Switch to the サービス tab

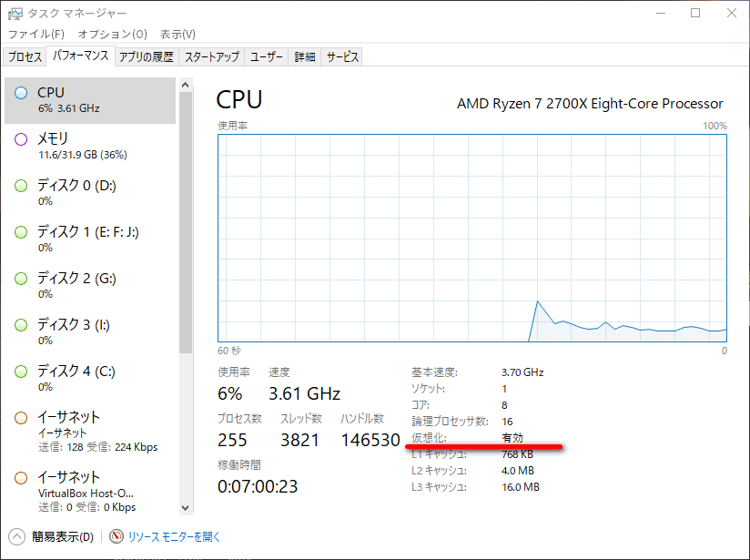[342, 56]
